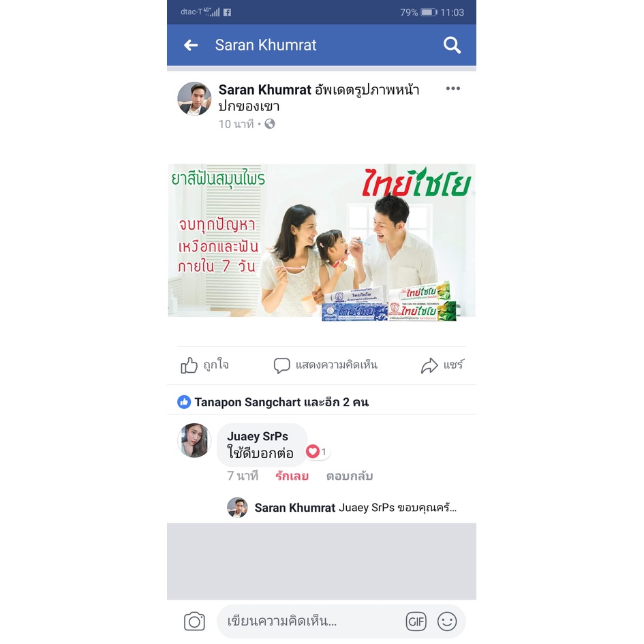Expand Saran Khumrat's truncated reply

(x=356, y=508)
